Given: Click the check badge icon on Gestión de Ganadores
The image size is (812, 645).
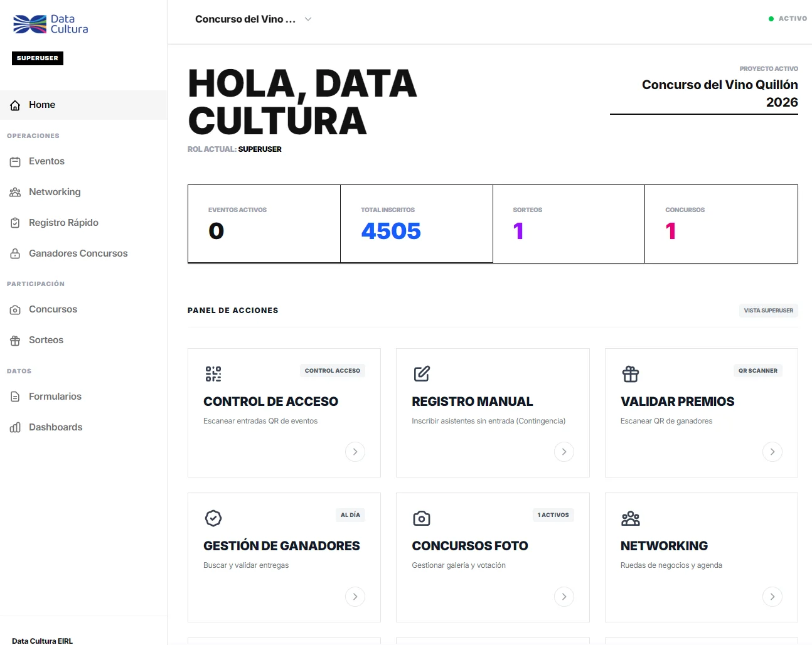Looking at the screenshot, I should pyautogui.click(x=213, y=518).
